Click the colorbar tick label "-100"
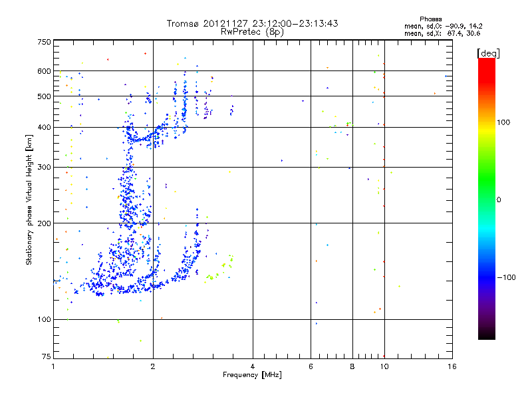The image size is (532, 399). pyautogui.click(x=506, y=277)
